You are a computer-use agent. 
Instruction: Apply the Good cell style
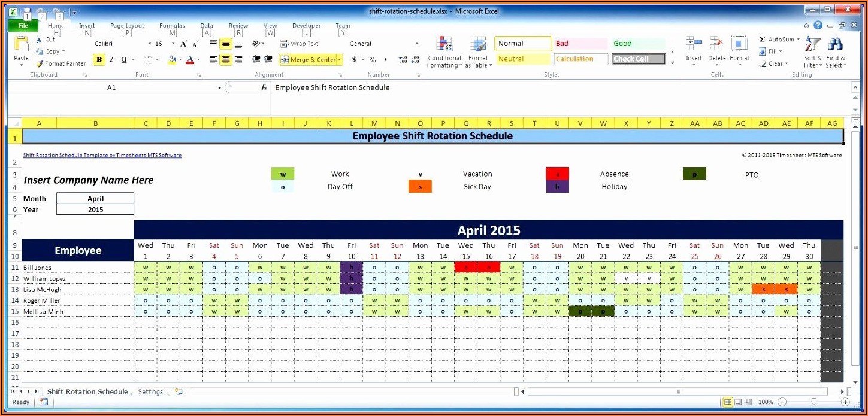tap(638, 44)
